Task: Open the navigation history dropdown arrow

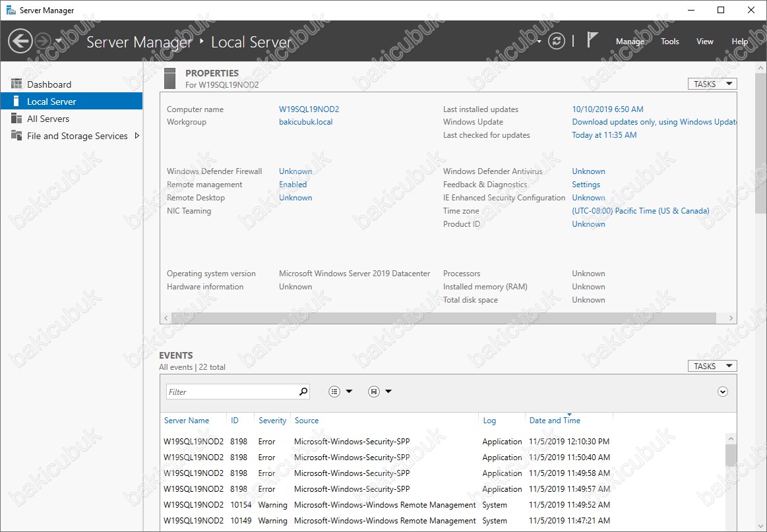Action: tap(59, 41)
